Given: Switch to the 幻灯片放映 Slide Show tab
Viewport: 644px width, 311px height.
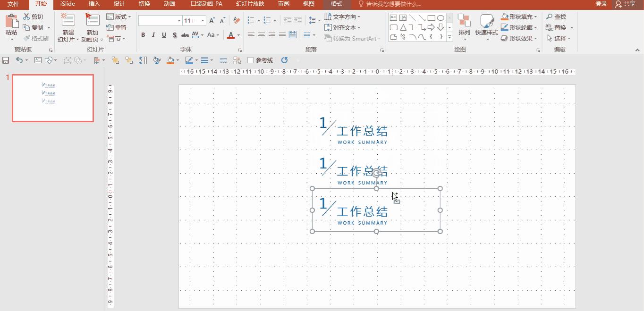Looking at the screenshot, I should (x=250, y=4).
